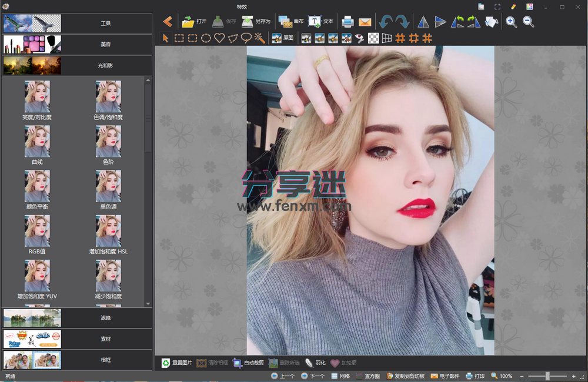Click the printer icon in top toolbar
The height and width of the screenshot is (382, 588).
click(348, 22)
